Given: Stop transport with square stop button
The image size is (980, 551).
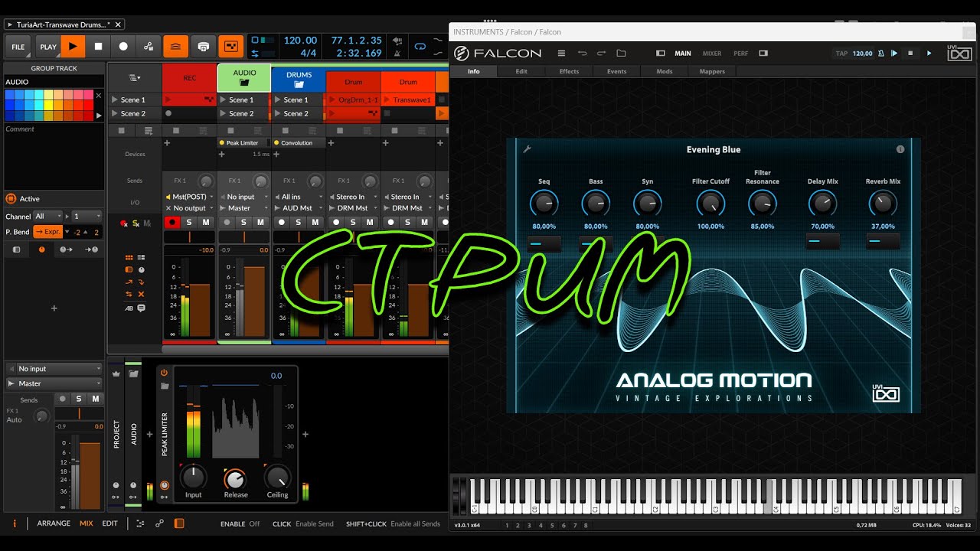Looking at the screenshot, I should [98, 47].
